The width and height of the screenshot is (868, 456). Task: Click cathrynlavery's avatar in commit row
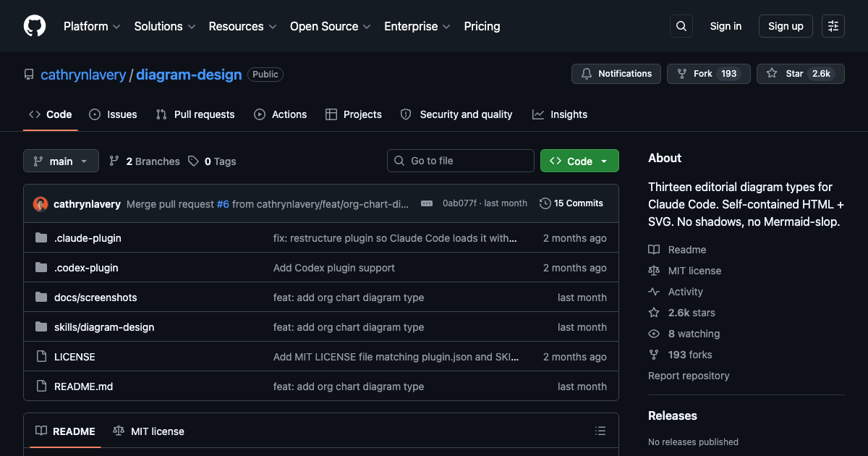[x=41, y=204]
